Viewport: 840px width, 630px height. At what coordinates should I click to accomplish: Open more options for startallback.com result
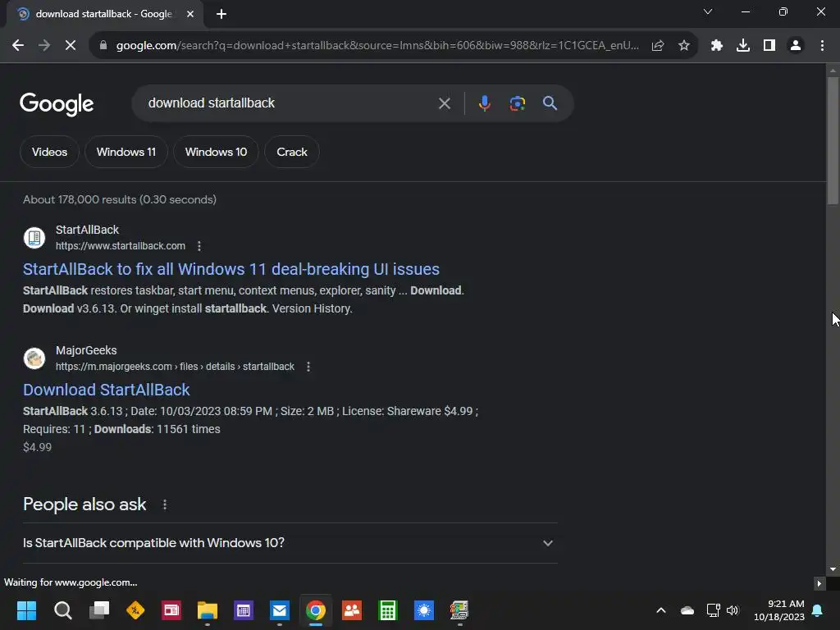click(x=199, y=246)
